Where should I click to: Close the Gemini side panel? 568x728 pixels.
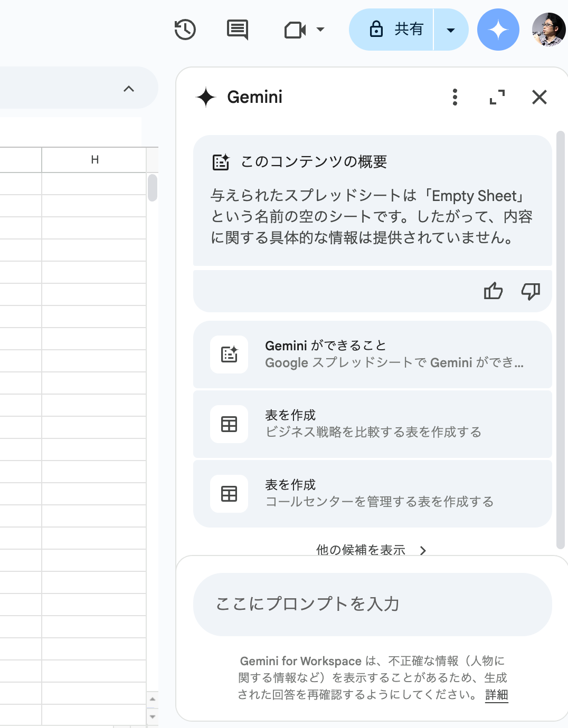539,97
